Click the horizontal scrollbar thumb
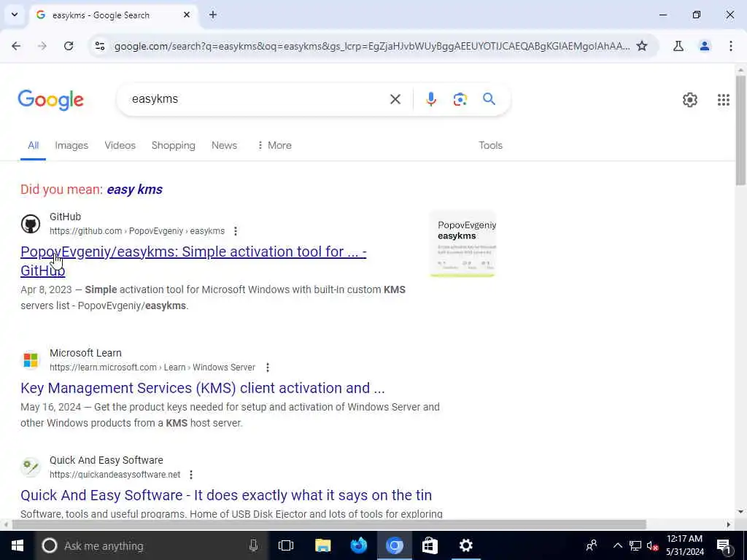The width and height of the screenshot is (747, 560). pos(329,524)
